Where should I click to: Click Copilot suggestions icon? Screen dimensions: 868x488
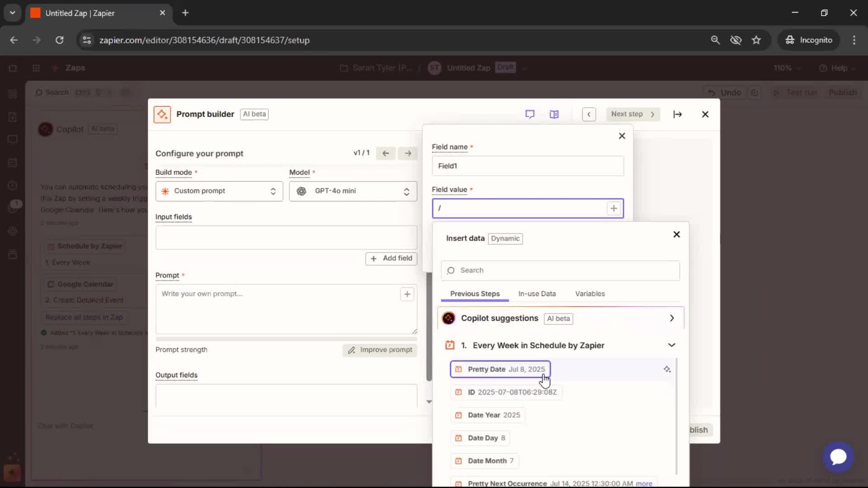pyautogui.click(x=448, y=318)
